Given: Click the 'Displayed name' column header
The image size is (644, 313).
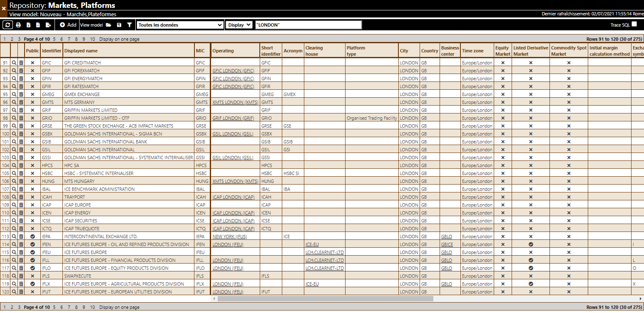Looking at the screenshot, I should point(129,51).
